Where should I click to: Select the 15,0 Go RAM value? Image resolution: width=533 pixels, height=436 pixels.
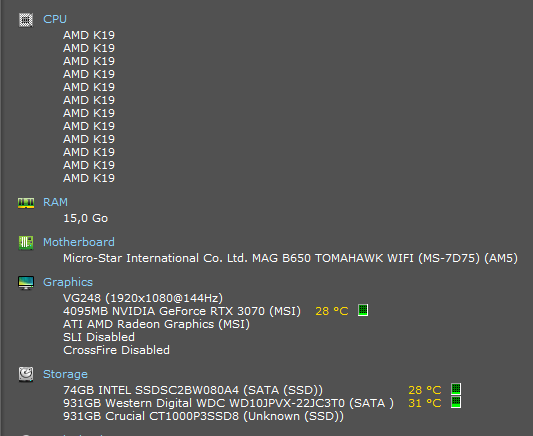[86, 219]
